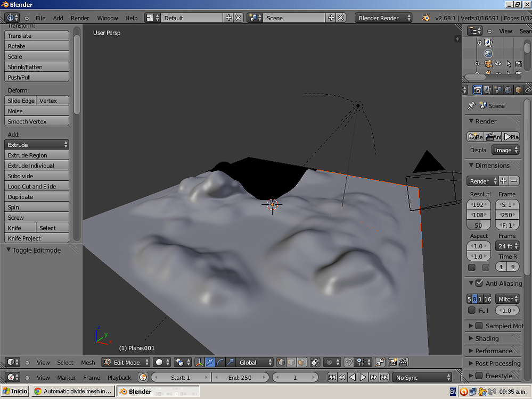The height and width of the screenshot is (399, 532).
Task: Select the Render properties tab
Action: 477,90
